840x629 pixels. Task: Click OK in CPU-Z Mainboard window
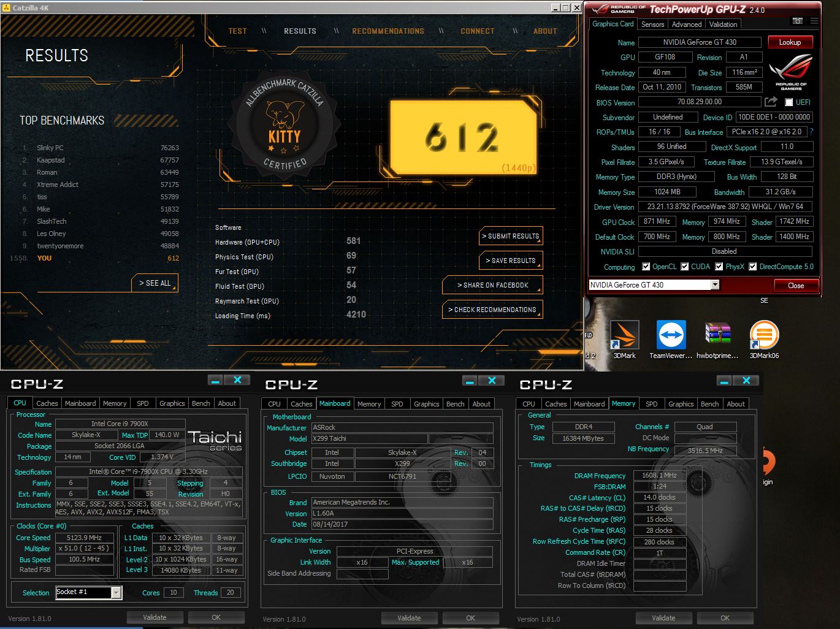click(470, 618)
